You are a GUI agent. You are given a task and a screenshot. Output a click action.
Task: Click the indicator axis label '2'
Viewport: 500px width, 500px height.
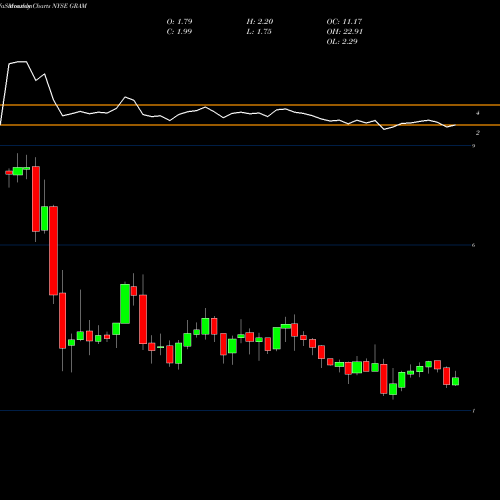click(x=478, y=133)
